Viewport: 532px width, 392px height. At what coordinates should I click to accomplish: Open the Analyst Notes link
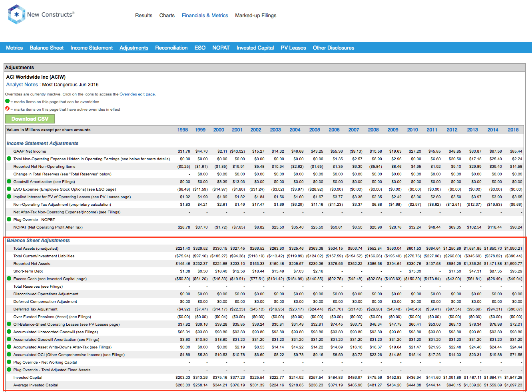pos(22,85)
